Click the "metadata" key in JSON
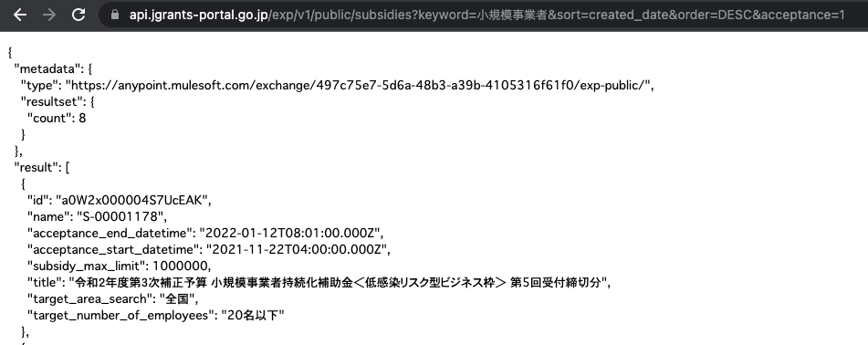Image resolution: width=868 pixels, height=345 pixels. (x=48, y=69)
